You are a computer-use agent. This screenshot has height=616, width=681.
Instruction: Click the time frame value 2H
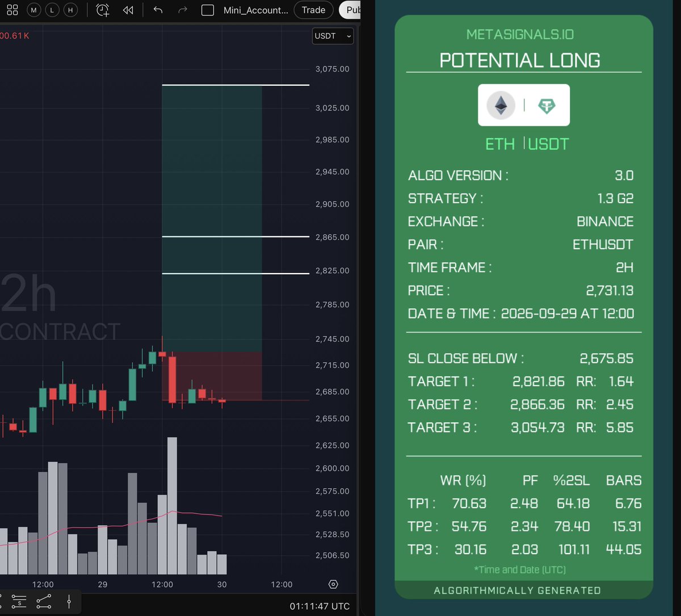tap(624, 267)
